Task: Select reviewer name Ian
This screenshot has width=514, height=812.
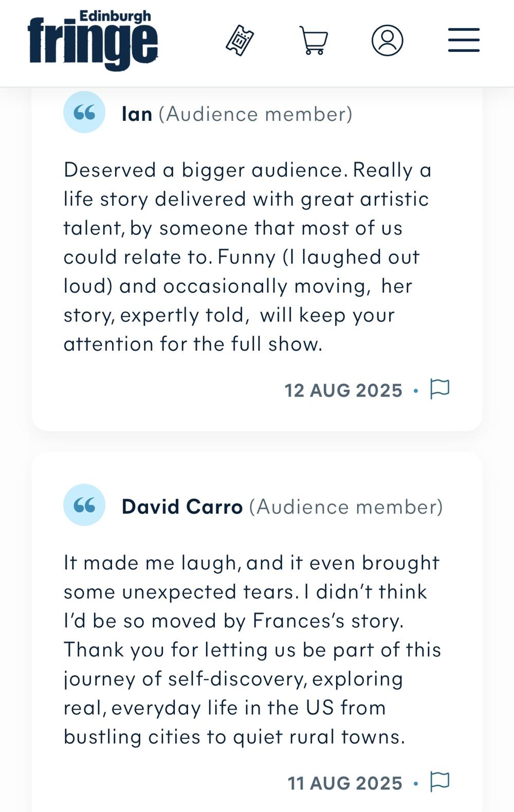Action: pos(137,114)
